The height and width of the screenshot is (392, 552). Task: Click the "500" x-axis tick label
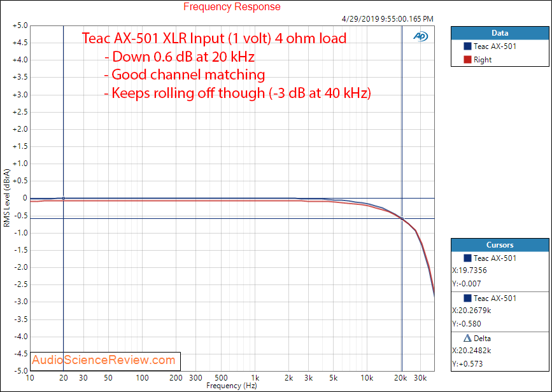(x=221, y=378)
